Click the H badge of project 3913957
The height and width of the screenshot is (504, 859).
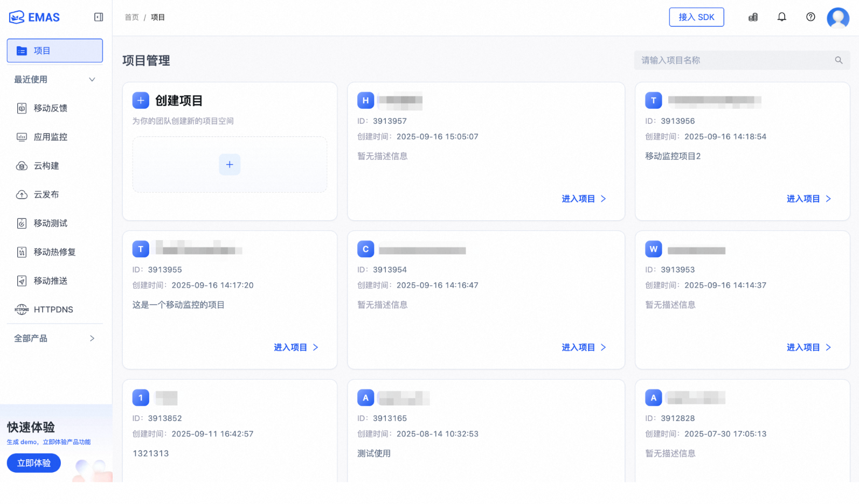click(x=365, y=101)
